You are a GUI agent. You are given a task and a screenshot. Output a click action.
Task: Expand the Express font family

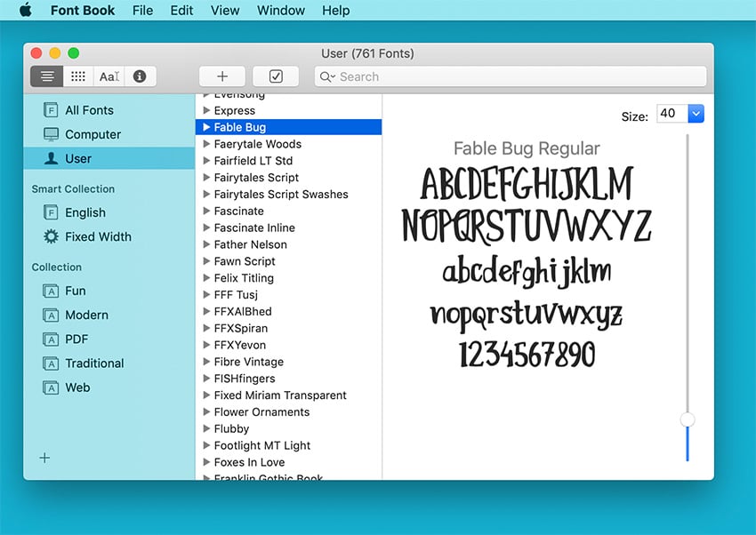tap(206, 110)
